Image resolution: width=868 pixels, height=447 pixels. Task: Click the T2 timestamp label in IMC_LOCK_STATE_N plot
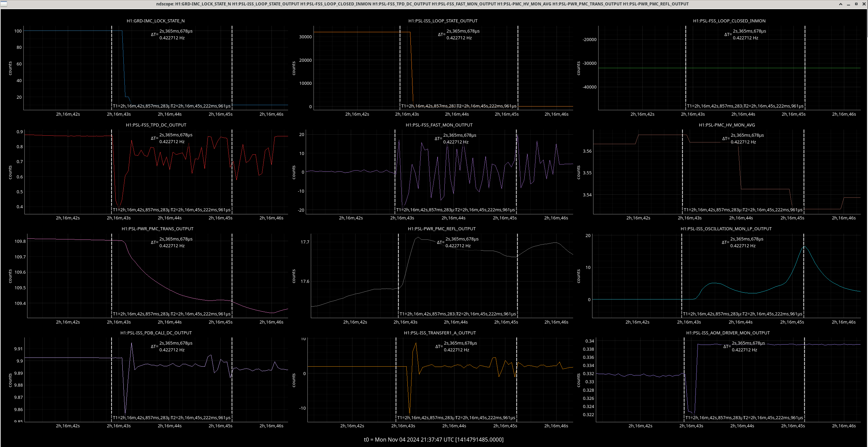[x=201, y=106]
